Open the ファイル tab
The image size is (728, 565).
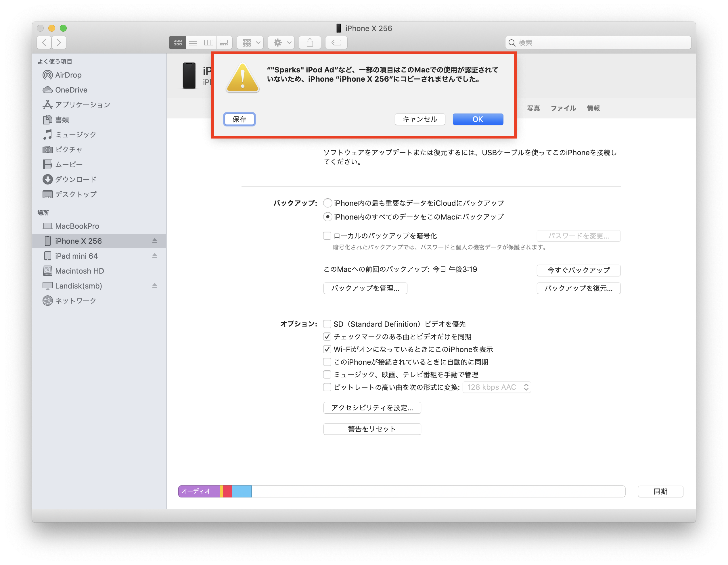point(563,108)
